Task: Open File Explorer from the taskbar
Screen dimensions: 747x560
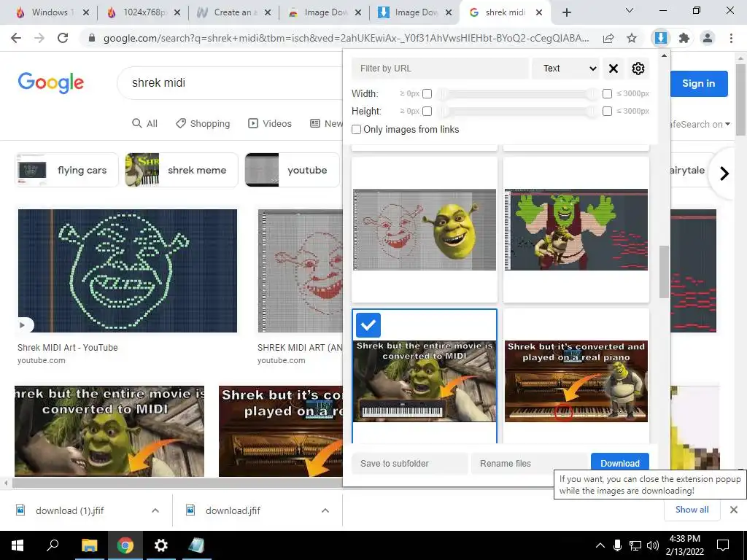Action: [x=89, y=545]
